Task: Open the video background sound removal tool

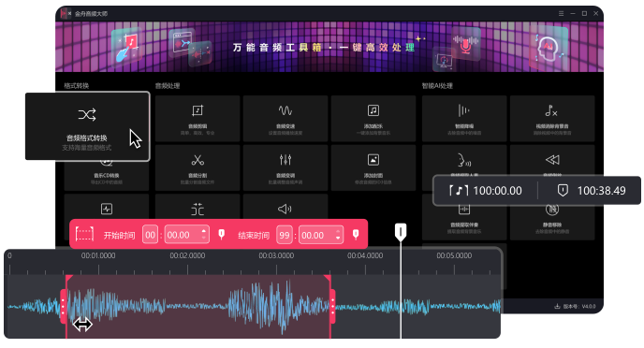Action: [552, 119]
